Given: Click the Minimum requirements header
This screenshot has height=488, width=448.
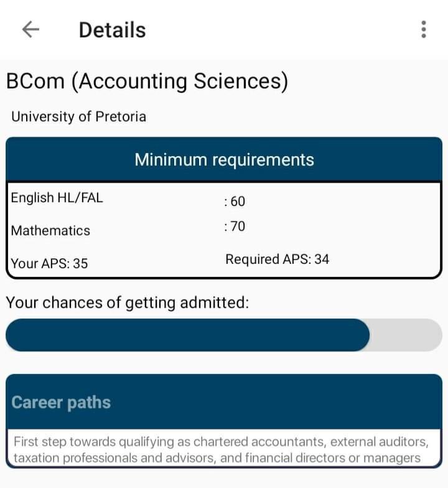Looking at the screenshot, I should pyautogui.click(x=224, y=159).
